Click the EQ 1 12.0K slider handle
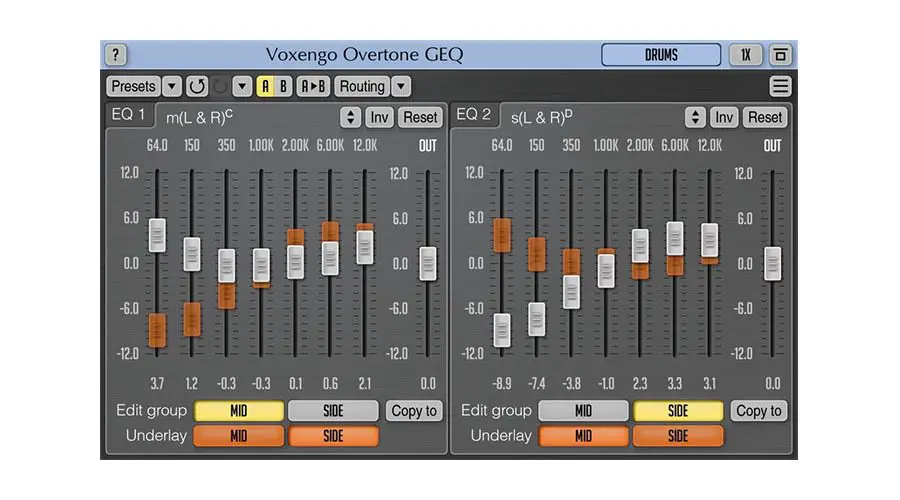Viewport: 900px width, 500px height. (364, 247)
